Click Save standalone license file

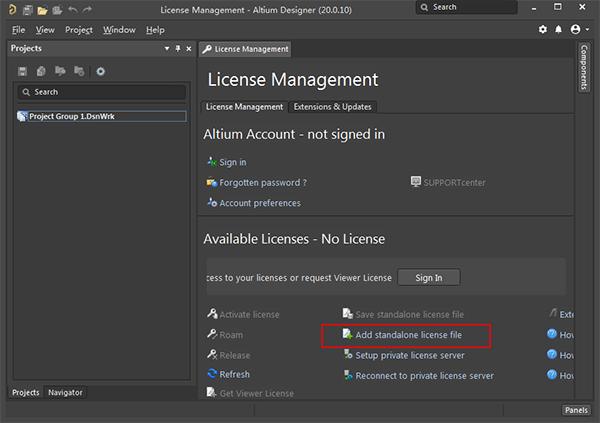[x=409, y=315]
